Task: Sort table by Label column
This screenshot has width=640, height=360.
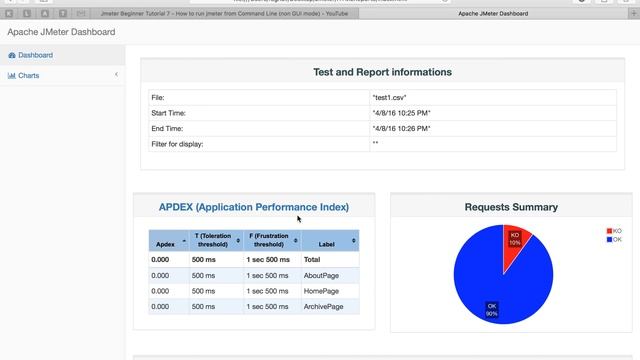Action: [x=330, y=240]
